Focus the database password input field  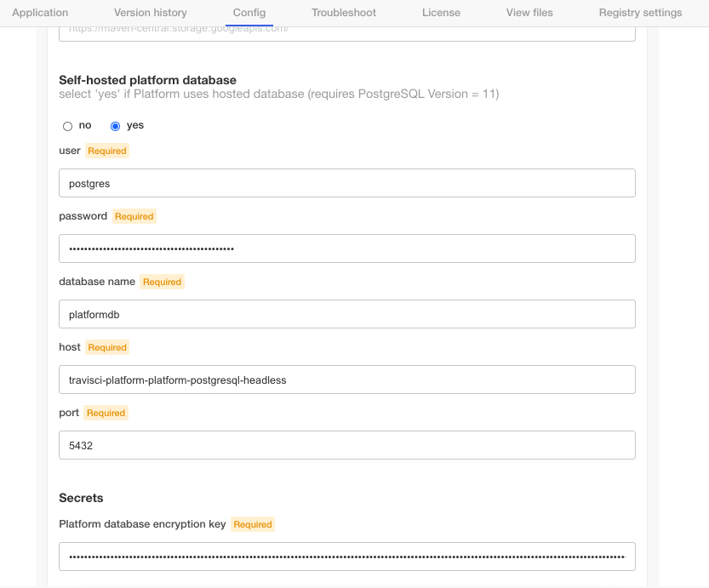click(346, 248)
